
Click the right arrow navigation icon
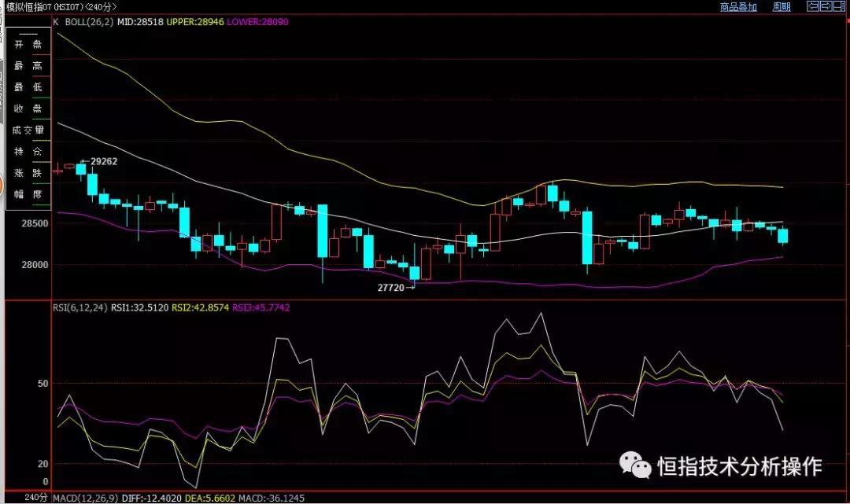tap(826, 6)
